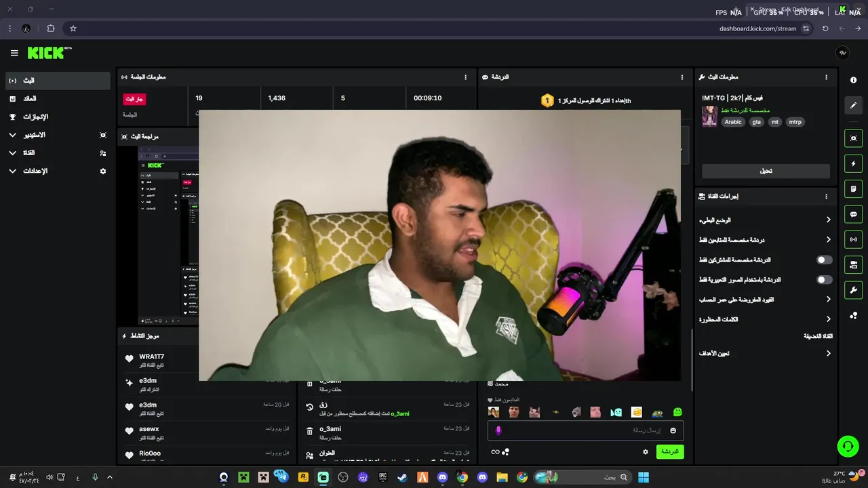
Task: Bookmark this page with the star icon
Action: pyautogui.click(x=73, y=28)
